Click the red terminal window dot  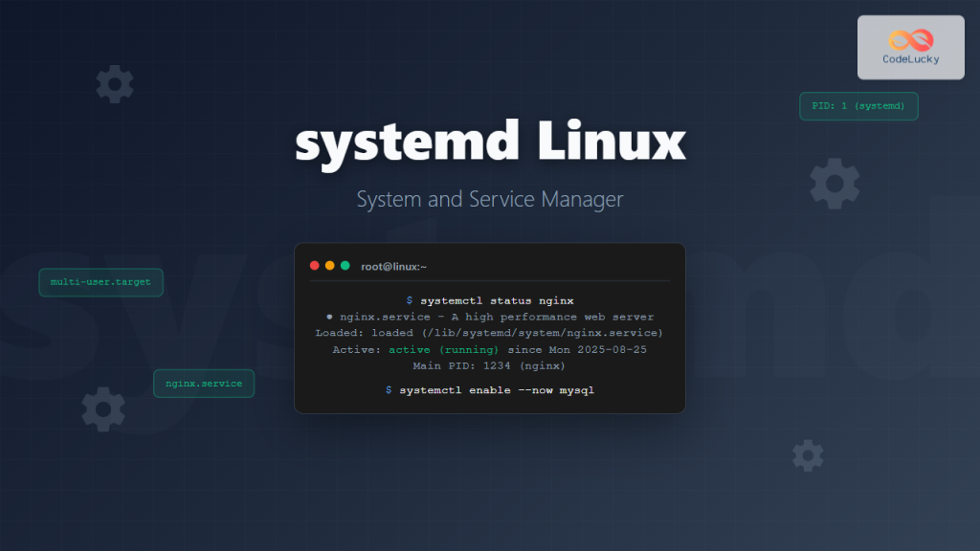point(314,265)
